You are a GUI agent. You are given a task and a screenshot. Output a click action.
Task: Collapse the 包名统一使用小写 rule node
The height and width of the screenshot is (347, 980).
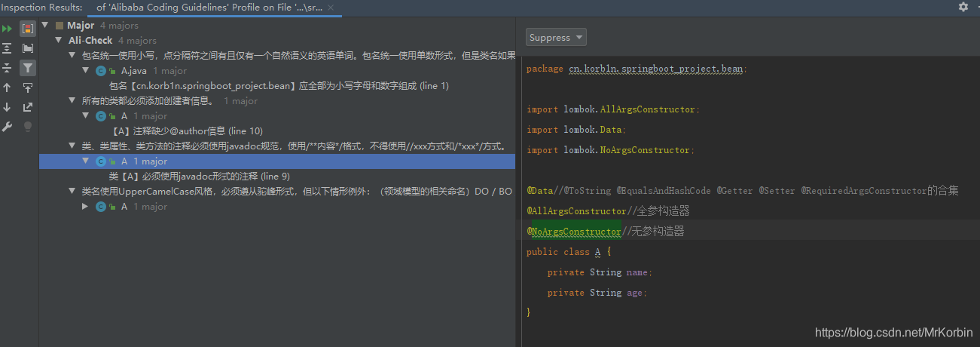pyautogui.click(x=72, y=56)
